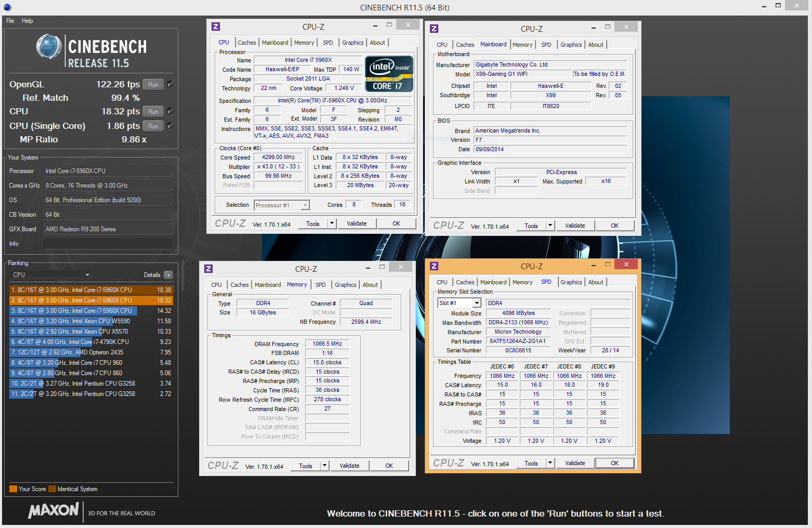This screenshot has width=812, height=528.
Task: Select ranking row Intel Core i7 CPU 960
Action: (91, 363)
